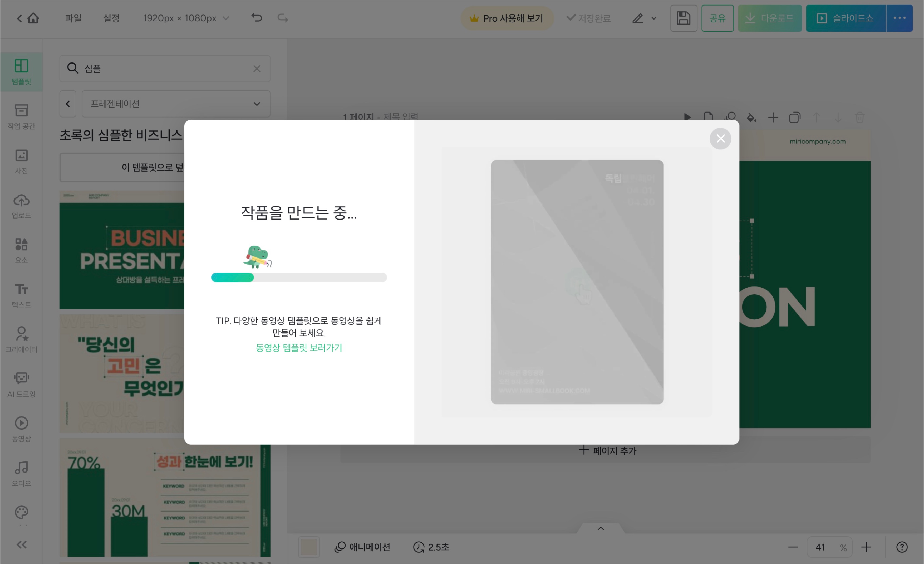Open the 업로드 upload panel
Screen dimensions: 924x564
click(x=21, y=206)
